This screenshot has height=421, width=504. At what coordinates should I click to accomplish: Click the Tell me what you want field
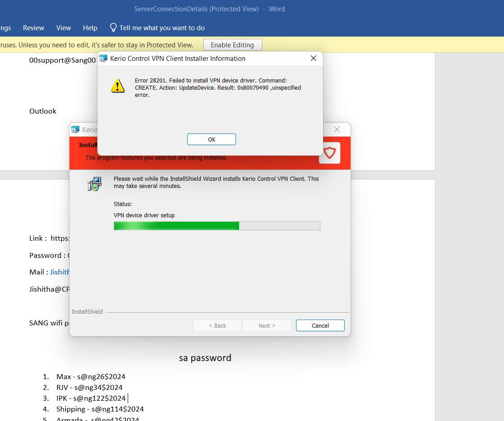click(x=162, y=28)
